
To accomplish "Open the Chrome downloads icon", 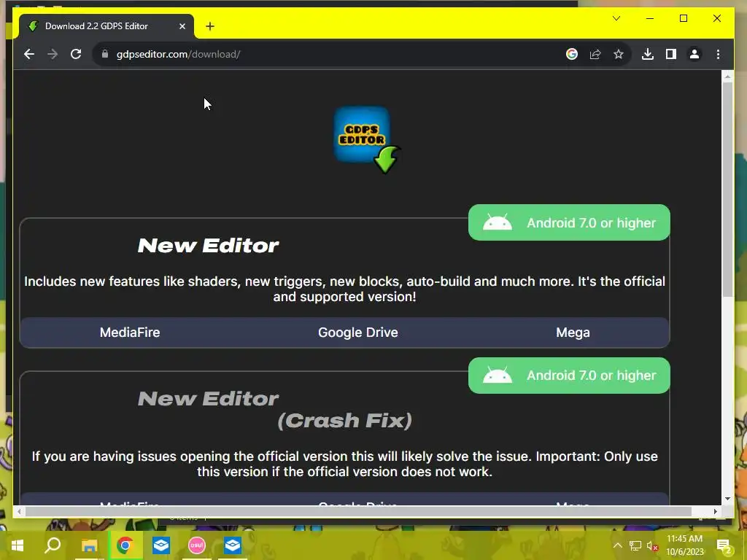I will point(648,54).
